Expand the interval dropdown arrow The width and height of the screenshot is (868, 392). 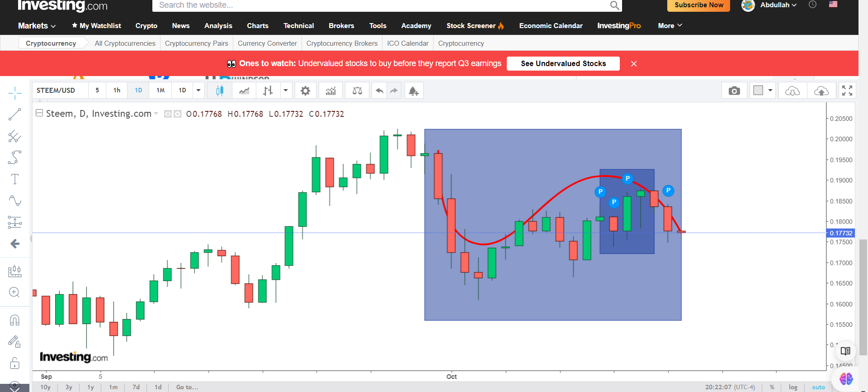coord(198,91)
